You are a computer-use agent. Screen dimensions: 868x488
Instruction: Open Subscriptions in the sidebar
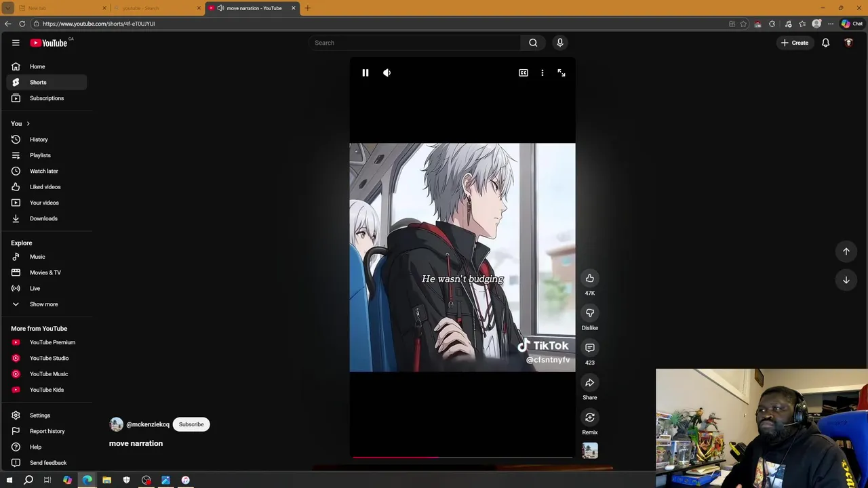[x=47, y=98]
